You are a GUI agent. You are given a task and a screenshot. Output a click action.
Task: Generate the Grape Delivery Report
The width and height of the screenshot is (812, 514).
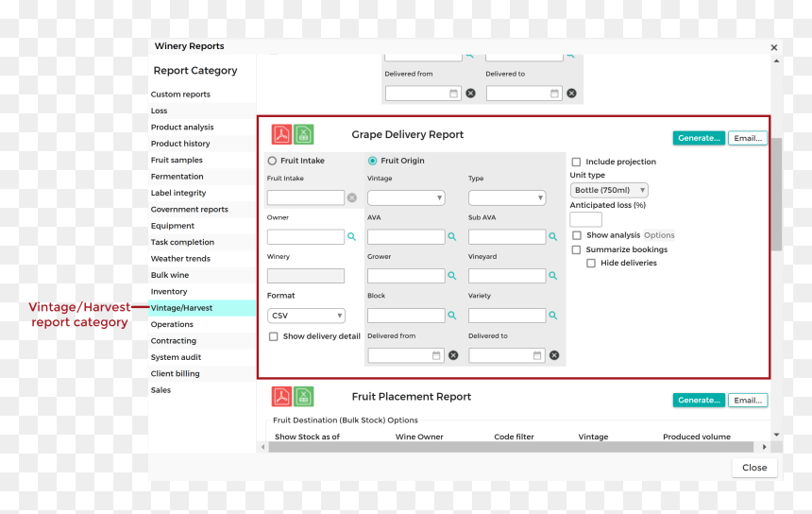pyautogui.click(x=699, y=138)
